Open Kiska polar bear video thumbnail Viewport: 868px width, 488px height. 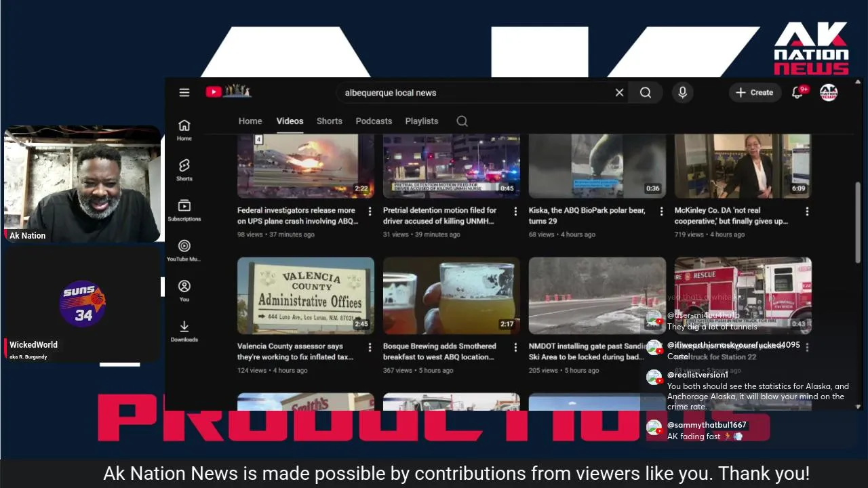(x=597, y=166)
